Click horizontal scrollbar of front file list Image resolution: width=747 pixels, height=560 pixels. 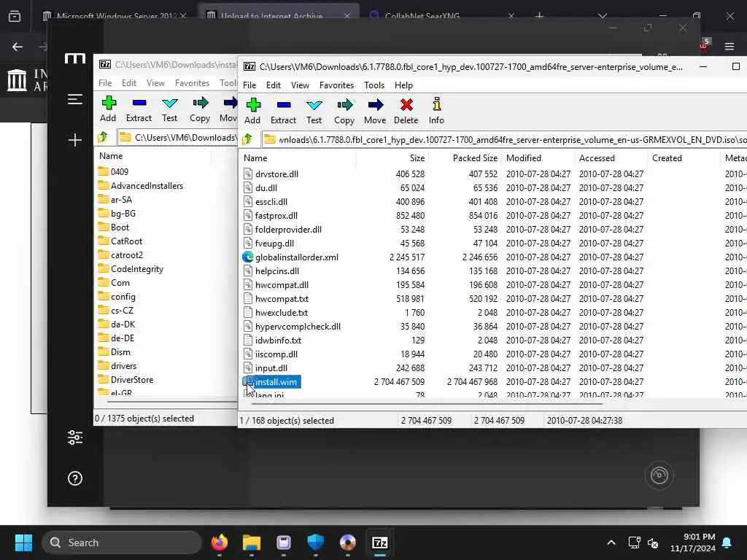click(x=426, y=403)
